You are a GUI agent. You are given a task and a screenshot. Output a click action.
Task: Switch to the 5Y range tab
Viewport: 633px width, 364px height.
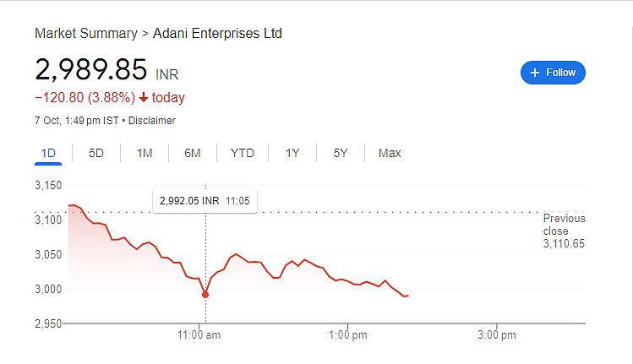[341, 154]
